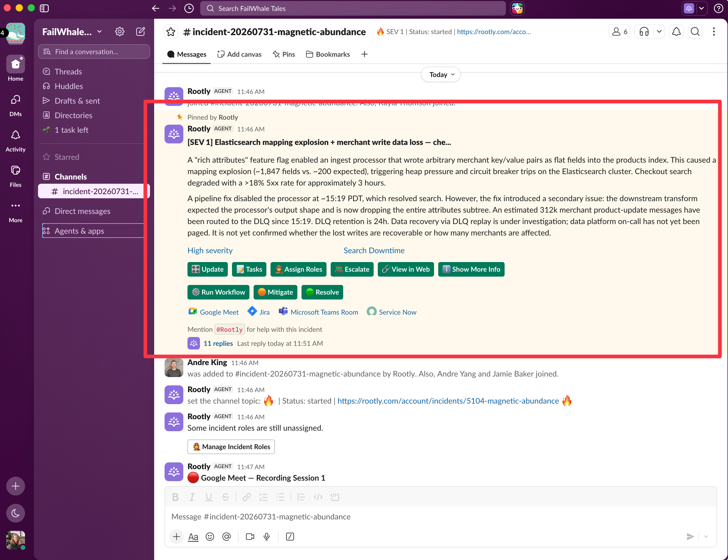The height and width of the screenshot is (560, 728).
Task: Open huddle options dropdown arrow
Action: pyautogui.click(x=659, y=32)
